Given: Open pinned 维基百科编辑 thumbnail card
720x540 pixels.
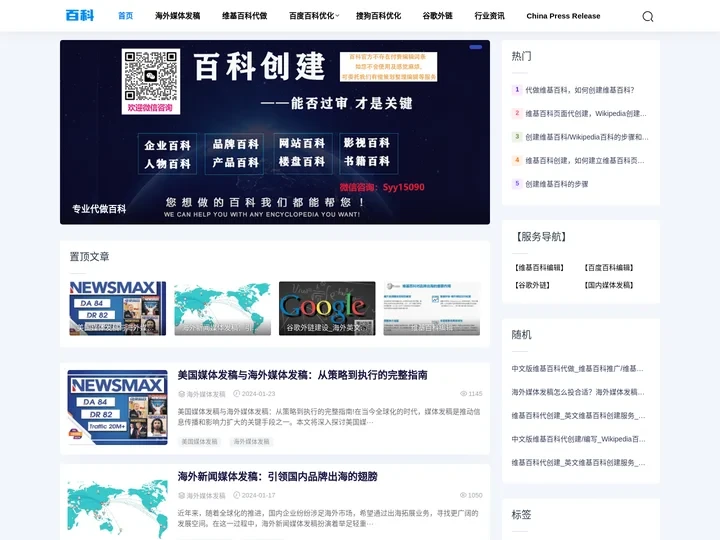Looking at the screenshot, I should 432,308.
